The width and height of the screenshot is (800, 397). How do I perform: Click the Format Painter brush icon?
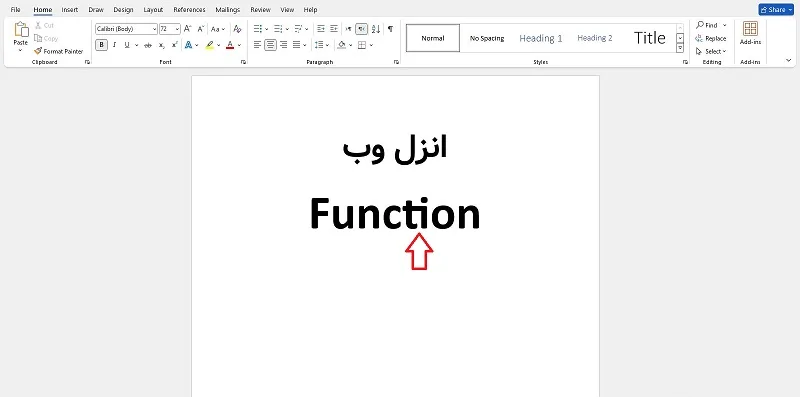(x=38, y=51)
